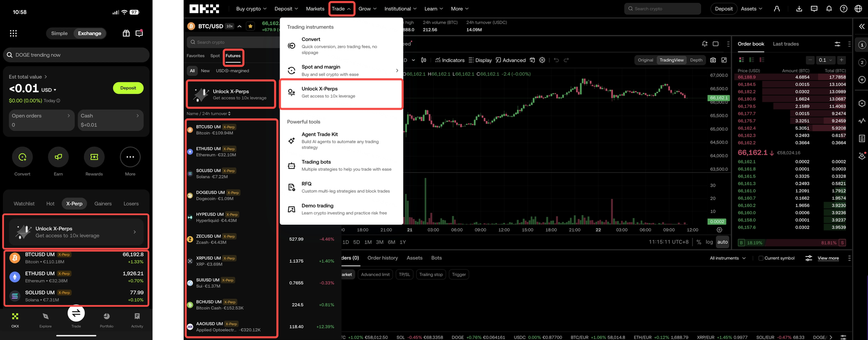
Task: Expand the Buy crypto menu
Action: (251, 9)
